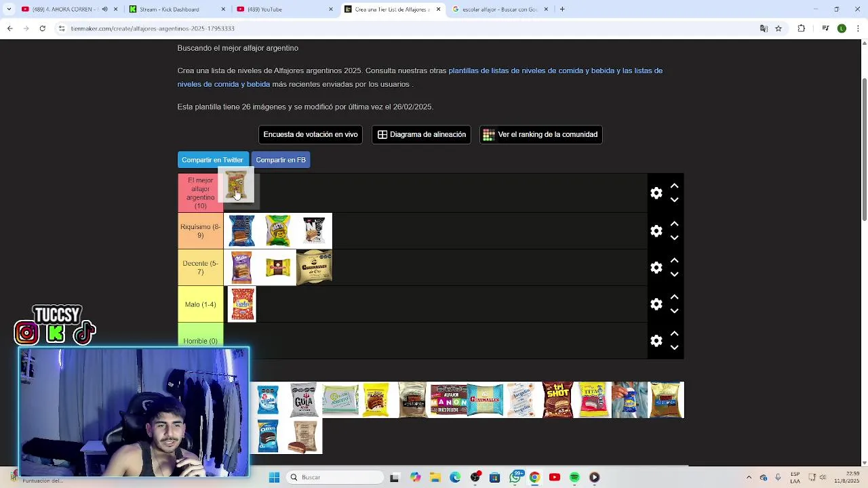Open settings gear for 'Decente (5-7)' row
The image size is (868, 488).
(x=656, y=268)
